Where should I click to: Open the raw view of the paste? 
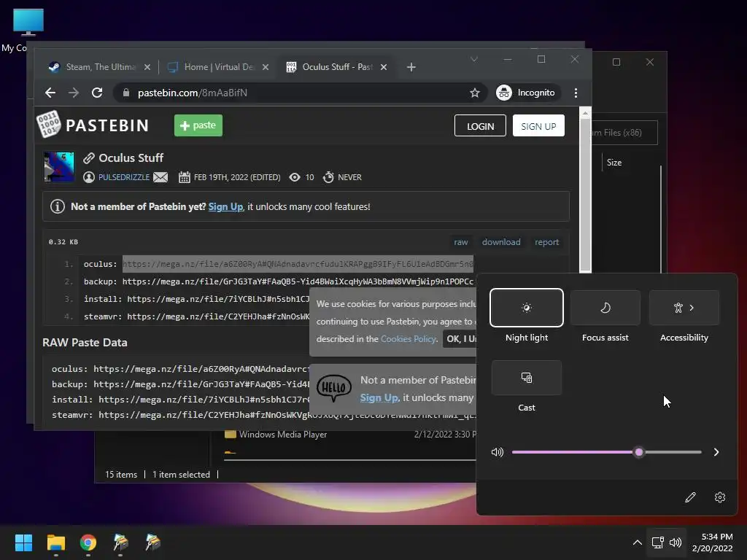click(461, 242)
